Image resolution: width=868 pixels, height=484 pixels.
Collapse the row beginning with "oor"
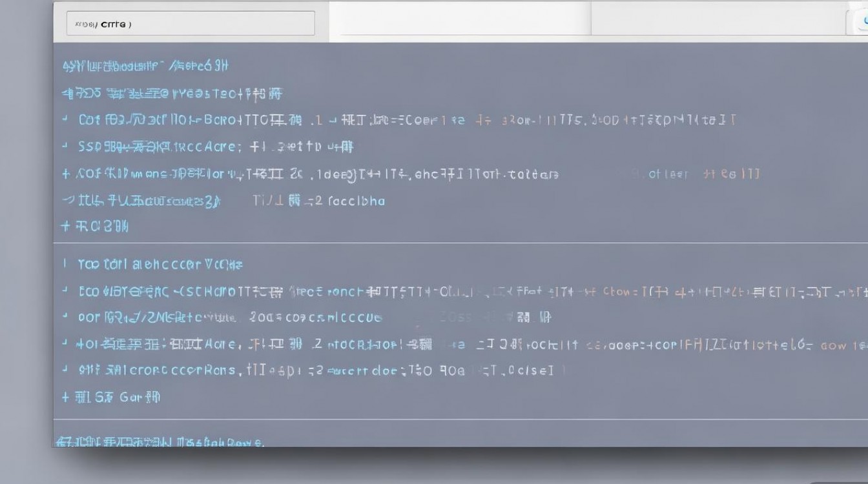65,318
